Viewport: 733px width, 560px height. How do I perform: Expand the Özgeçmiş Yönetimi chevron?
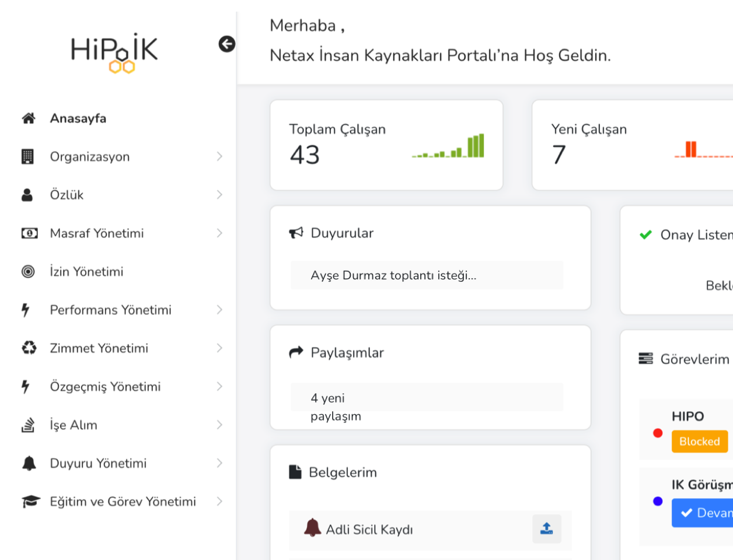tap(219, 386)
